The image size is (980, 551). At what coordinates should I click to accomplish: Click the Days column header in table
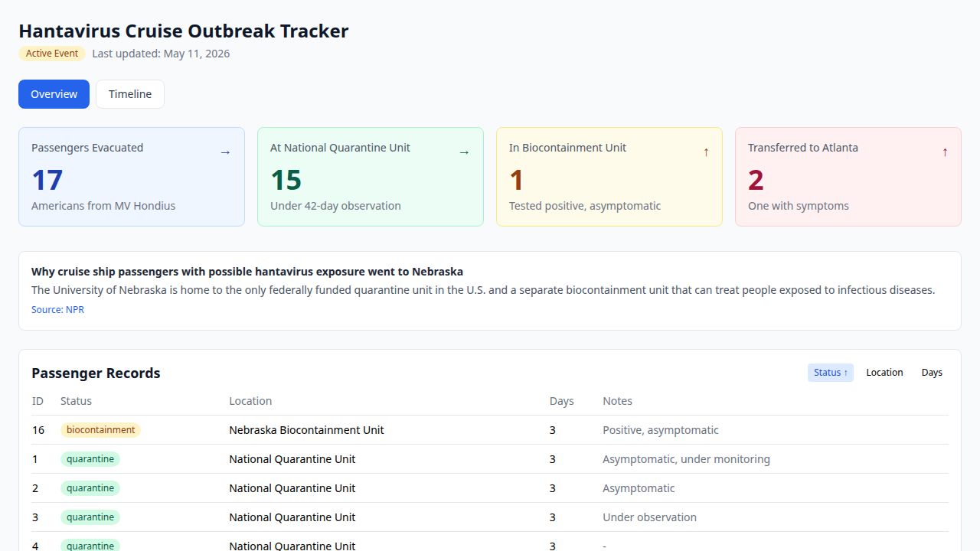coord(561,401)
